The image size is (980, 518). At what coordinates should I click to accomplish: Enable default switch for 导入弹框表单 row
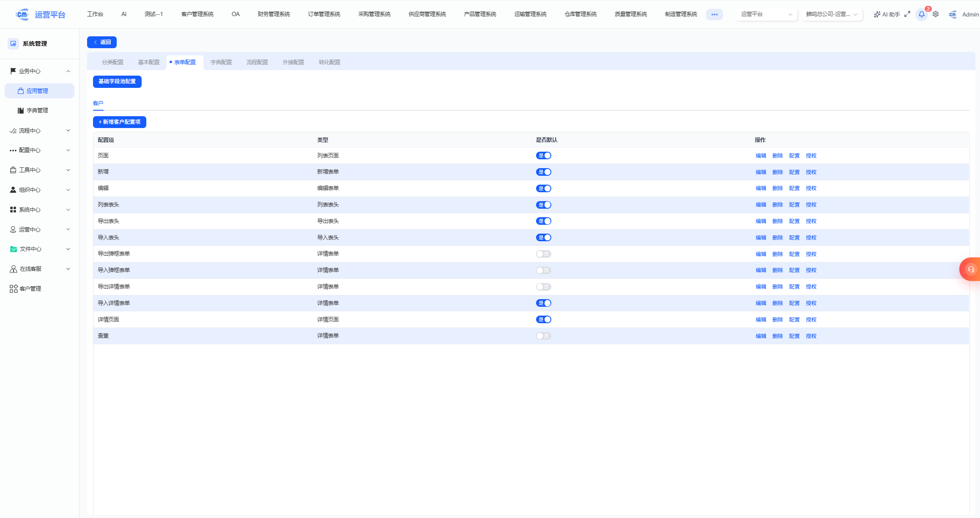click(x=544, y=270)
